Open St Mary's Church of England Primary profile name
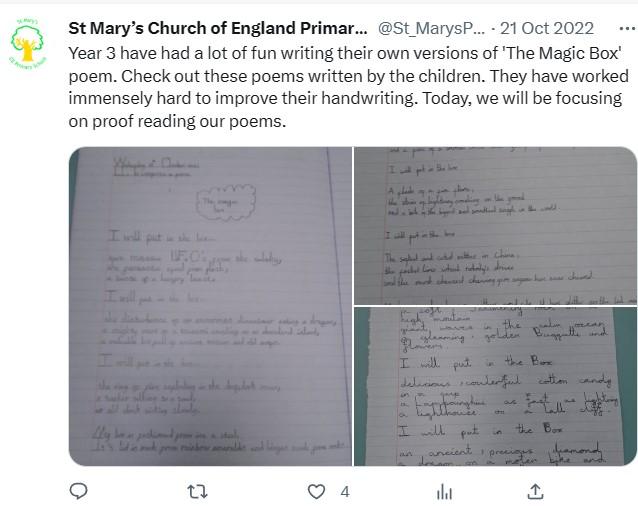The height and width of the screenshot is (506, 638). (x=203, y=28)
